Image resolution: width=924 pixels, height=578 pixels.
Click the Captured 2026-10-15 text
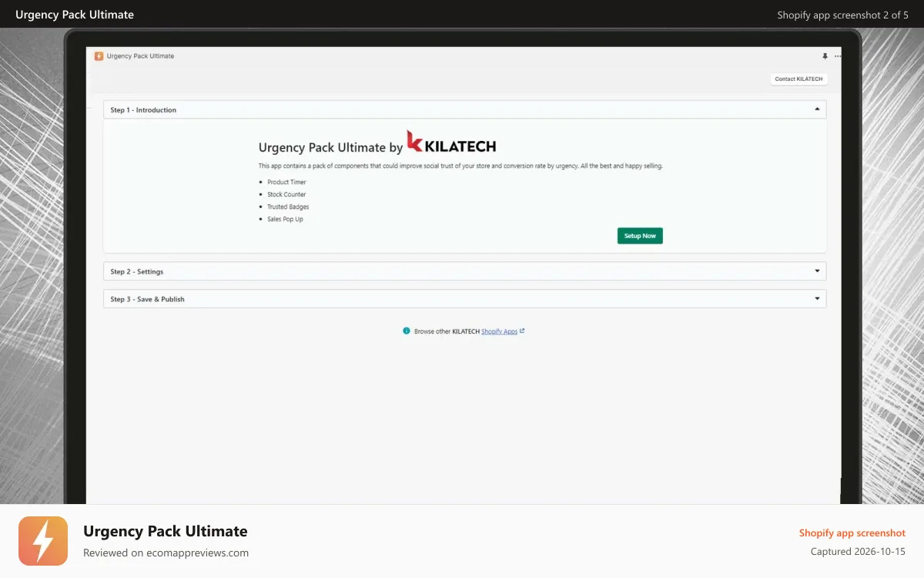858,552
